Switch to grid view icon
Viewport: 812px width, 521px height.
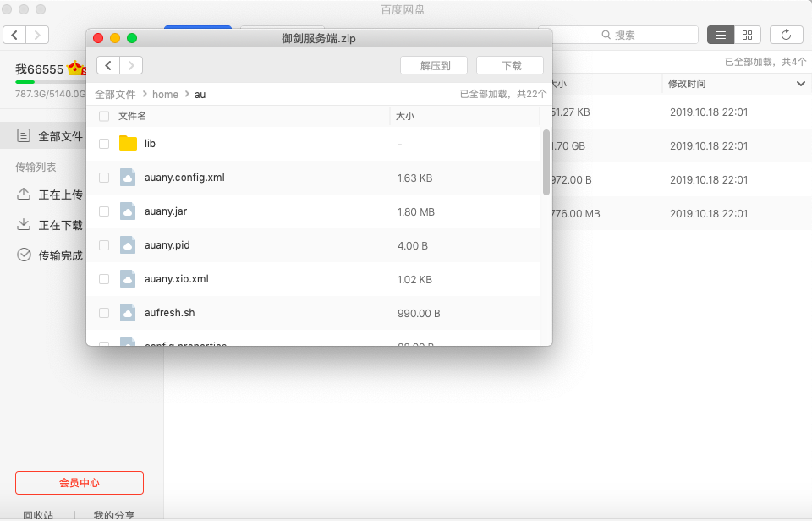pos(747,35)
